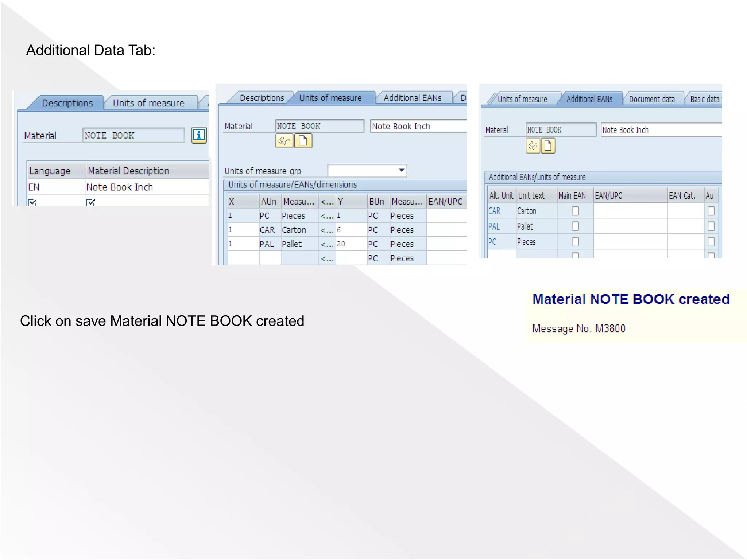Click Material NOTE BOOK field in Descriptions panel
Screen dimensions: 747x560
(133, 135)
